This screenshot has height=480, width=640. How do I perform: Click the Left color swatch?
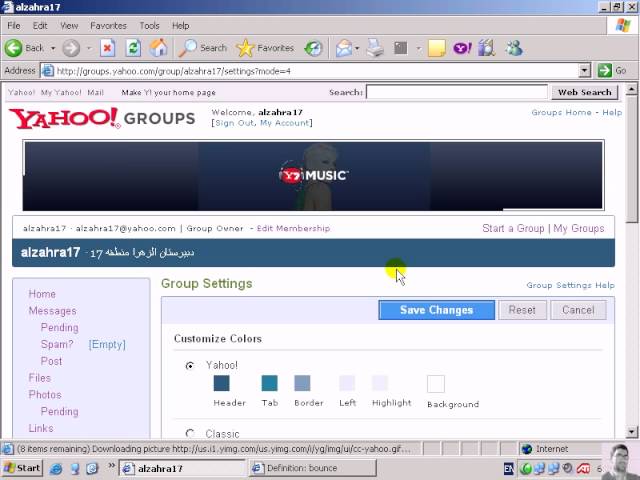(x=347, y=383)
